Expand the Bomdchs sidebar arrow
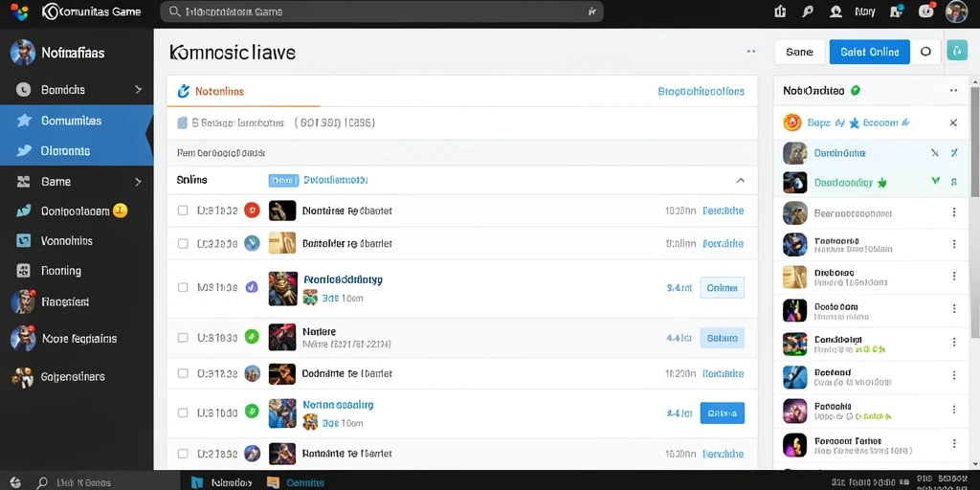The width and height of the screenshot is (980, 490). click(x=138, y=90)
